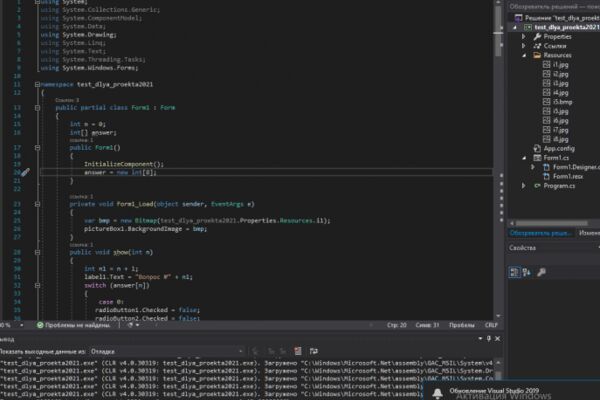Click the notification bell for Visual Studio 2019 update
This screenshot has height=400, width=600.
tap(437, 393)
